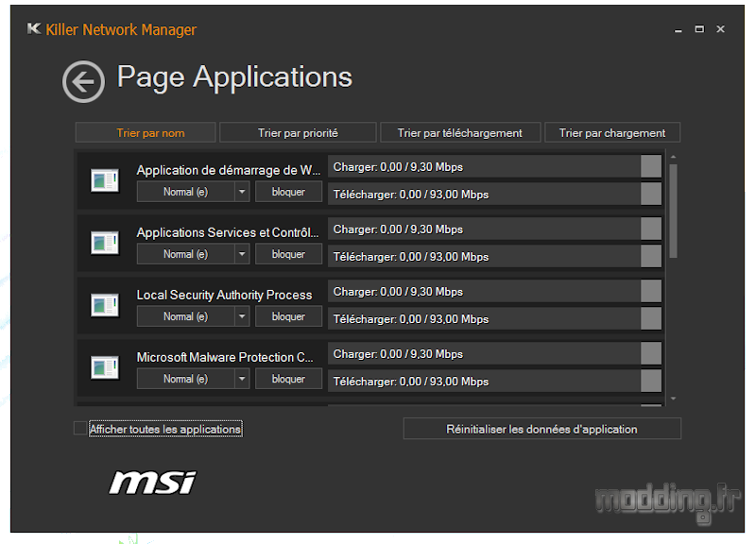Click Télécharger bandwidth bar for Application de démarrage
Screen dimensions: 756x544
pyautogui.click(x=494, y=195)
